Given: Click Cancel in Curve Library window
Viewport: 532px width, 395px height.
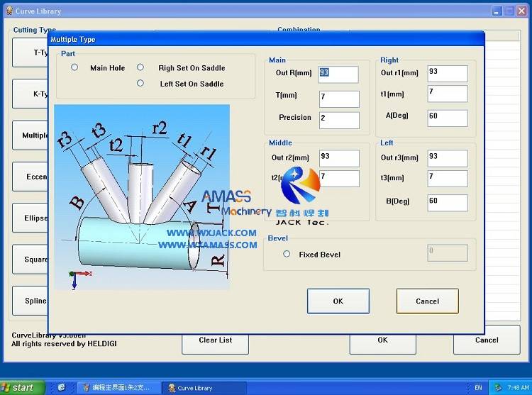Looking at the screenshot, I should point(487,340).
